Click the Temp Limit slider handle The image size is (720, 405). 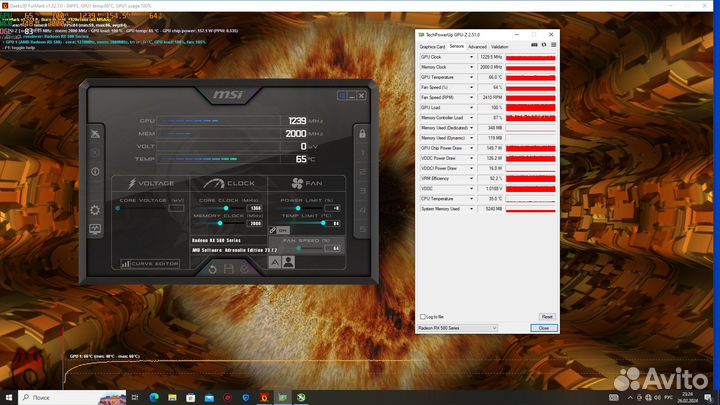[323, 223]
